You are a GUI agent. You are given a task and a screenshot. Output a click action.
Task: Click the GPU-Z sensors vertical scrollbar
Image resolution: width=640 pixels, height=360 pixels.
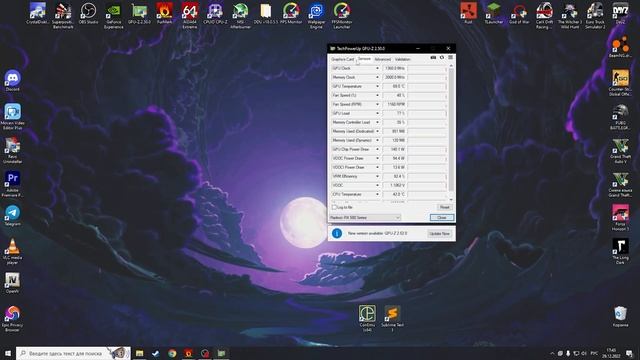point(451,131)
